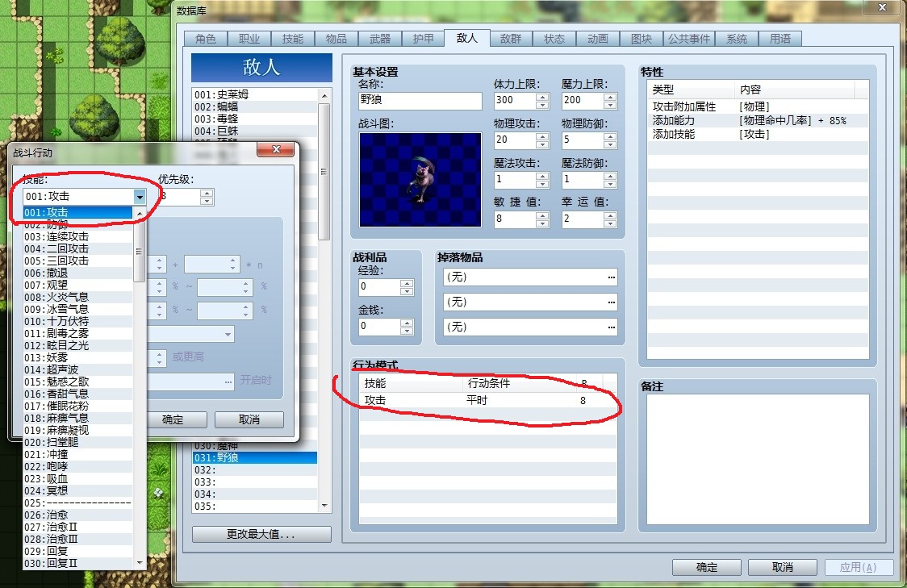
Task: Select the 添加技能 [攻击] trait row
Action: pyautogui.click(x=757, y=134)
